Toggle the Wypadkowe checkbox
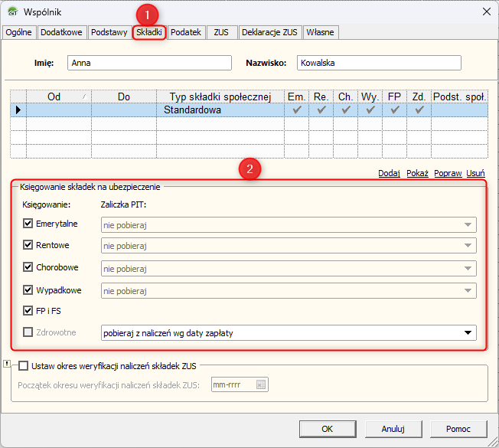This screenshot has width=499, height=448. pos(29,290)
